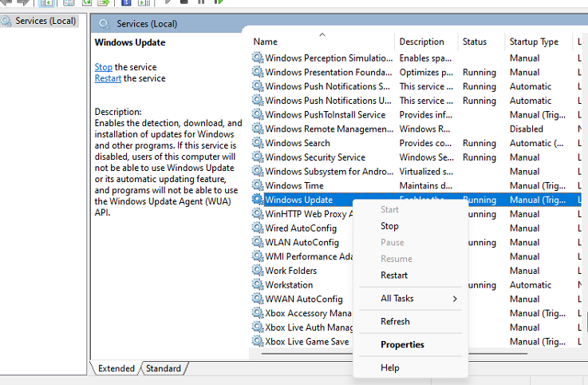The height and width of the screenshot is (385, 588).
Task: Click the gear icon next to WLAN AutoConfig
Action: 257,242
